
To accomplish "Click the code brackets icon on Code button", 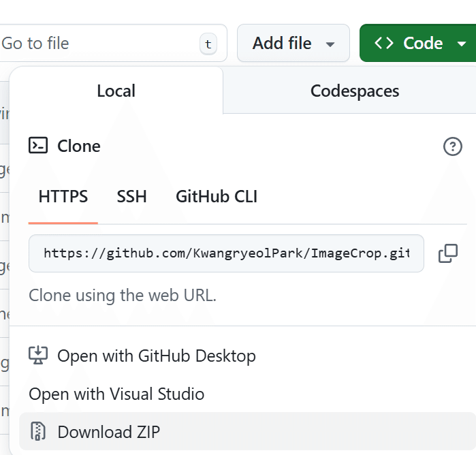I will (383, 43).
